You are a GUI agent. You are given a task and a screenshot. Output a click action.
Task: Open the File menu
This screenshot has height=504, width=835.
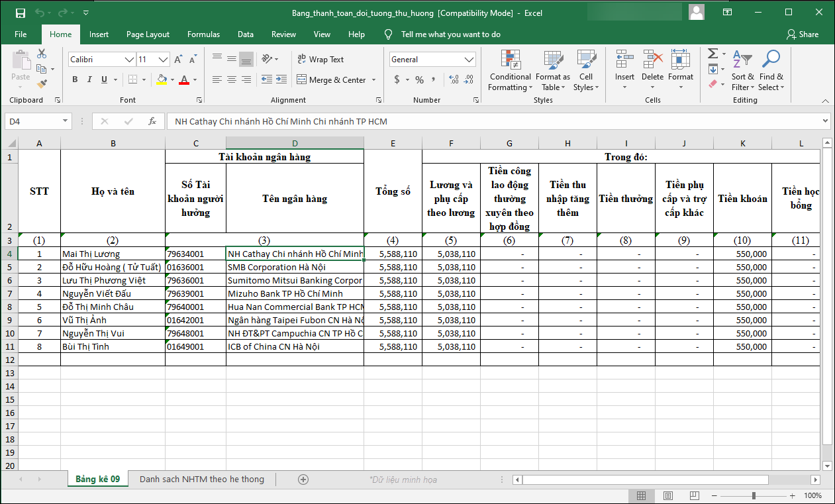(x=21, y=34)
